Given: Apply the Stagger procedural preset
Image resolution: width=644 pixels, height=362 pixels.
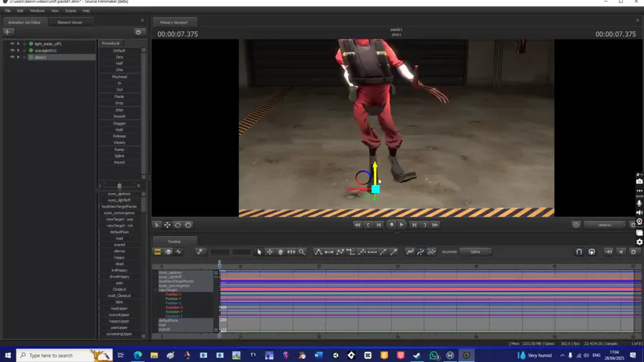Looking at the screenshot, I should [119, 124].
